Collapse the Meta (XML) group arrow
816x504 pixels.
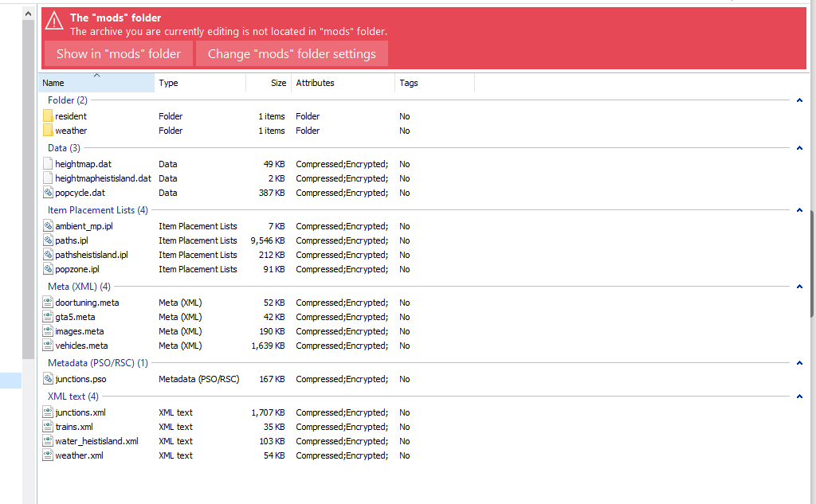point(798,287)
